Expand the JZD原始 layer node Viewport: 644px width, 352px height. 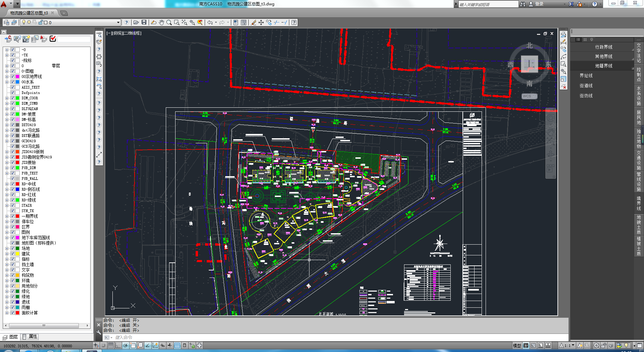(7, 162)
